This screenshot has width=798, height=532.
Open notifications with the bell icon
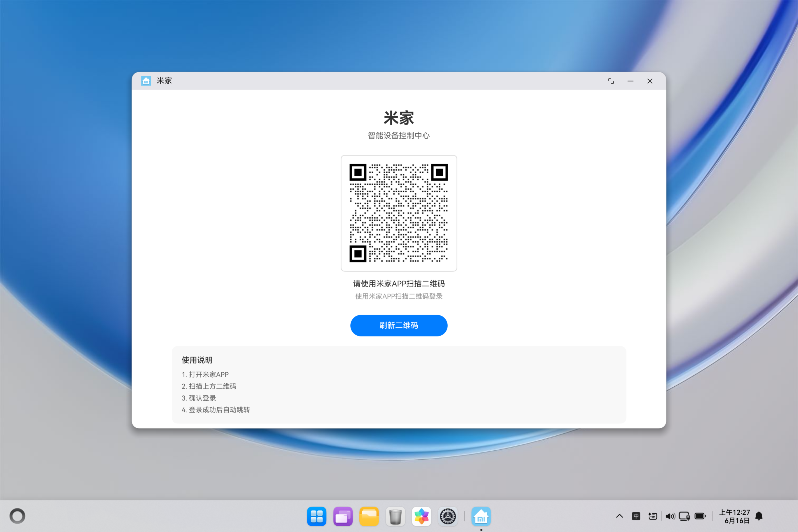(x=759, y=516)
